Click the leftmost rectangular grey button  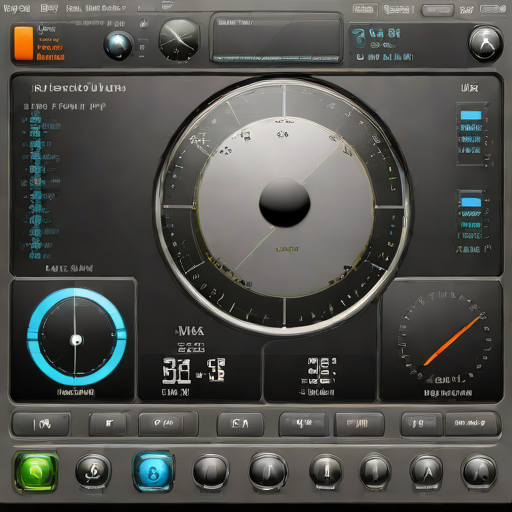coord(41,424)
